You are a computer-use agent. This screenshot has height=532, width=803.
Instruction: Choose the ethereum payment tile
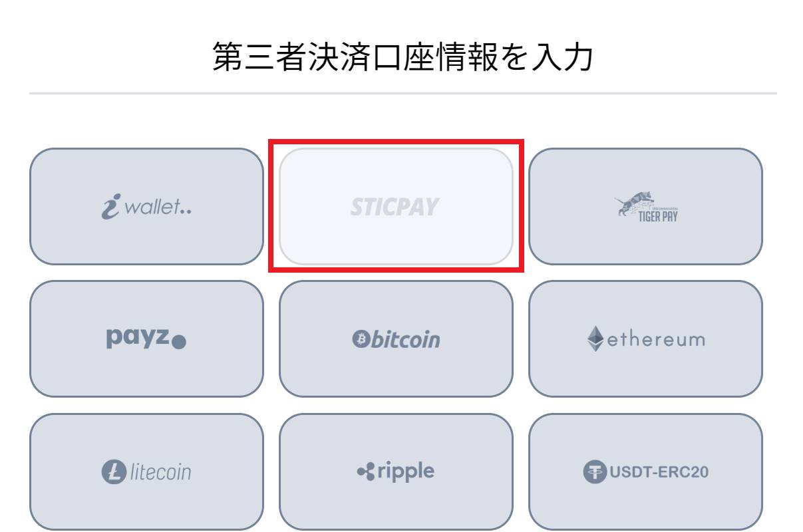[645, 338]
